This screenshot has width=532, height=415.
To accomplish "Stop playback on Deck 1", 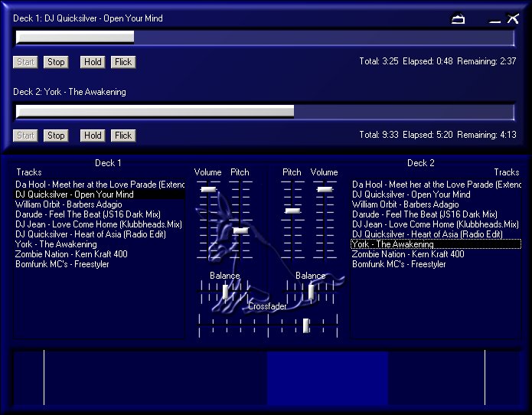I will point(56,62).
